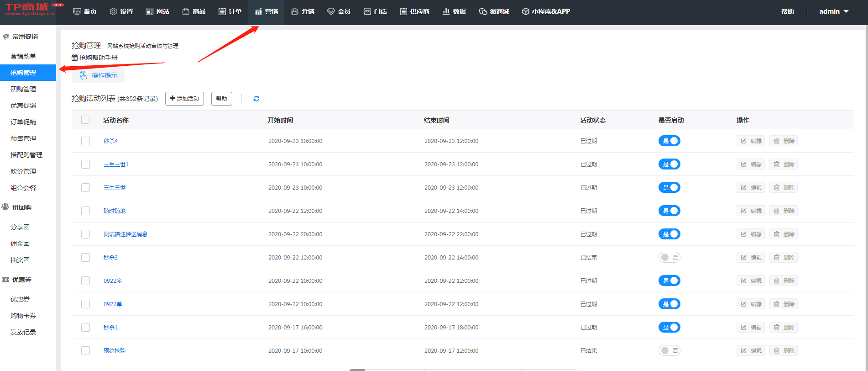
Task: Check the checkbox for 随时随地 row
Action: 85,211
